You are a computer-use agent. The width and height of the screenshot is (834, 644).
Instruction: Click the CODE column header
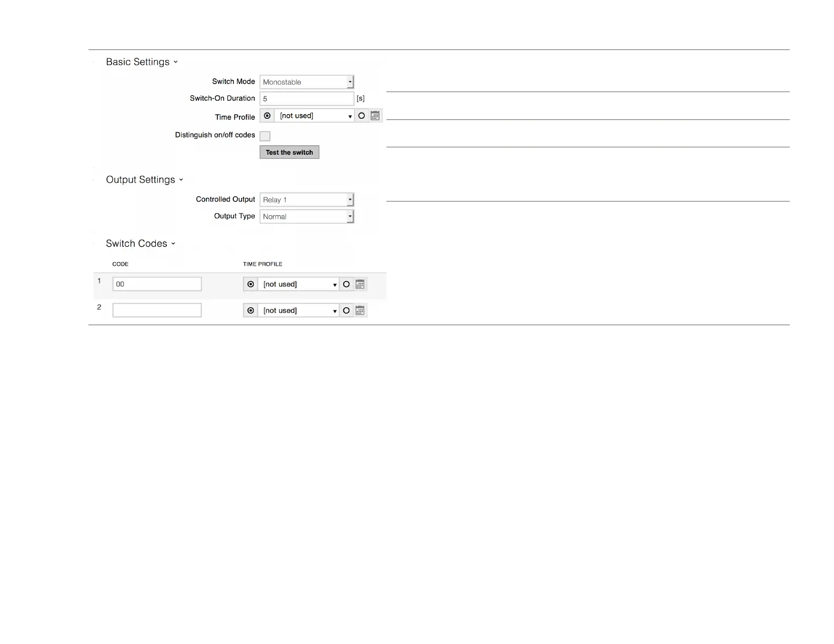pos(121,264)
